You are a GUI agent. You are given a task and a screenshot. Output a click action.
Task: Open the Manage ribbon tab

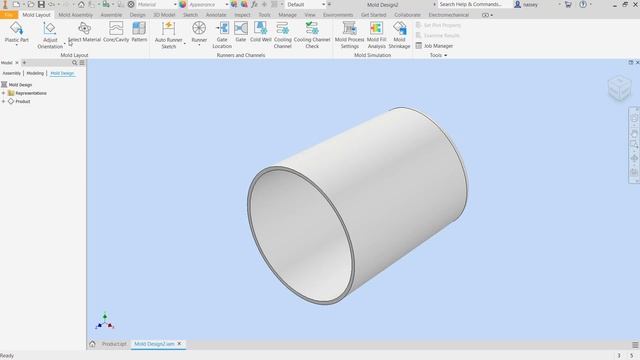pyautogui.click(x=287, y=15)
